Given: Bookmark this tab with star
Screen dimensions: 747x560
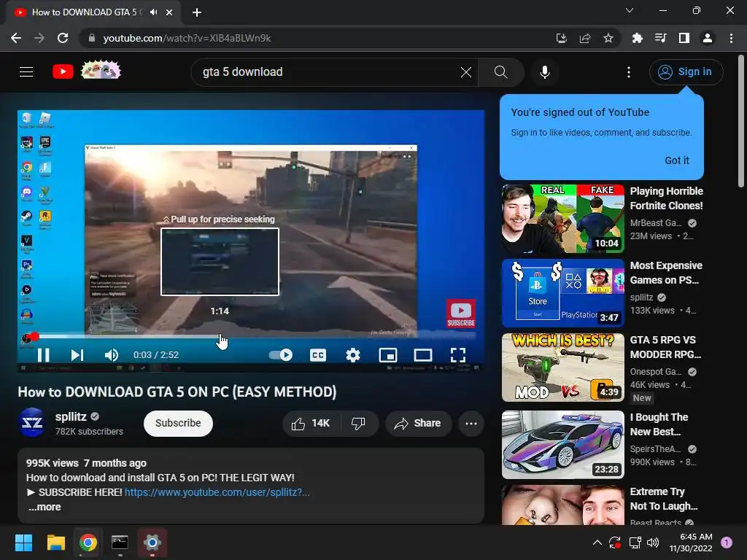Looking at the screenshot, I should pos(608,38).
